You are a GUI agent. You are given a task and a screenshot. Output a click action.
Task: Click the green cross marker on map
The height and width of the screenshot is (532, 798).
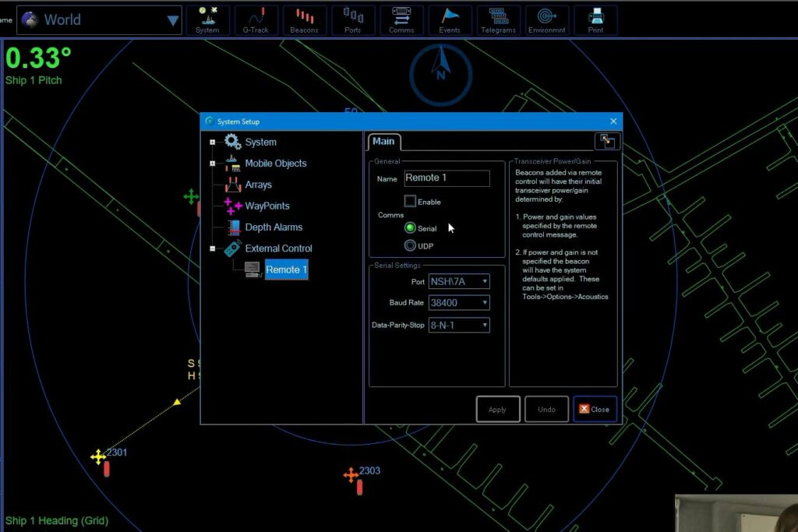pyautogui.click(x=191, y=196)
